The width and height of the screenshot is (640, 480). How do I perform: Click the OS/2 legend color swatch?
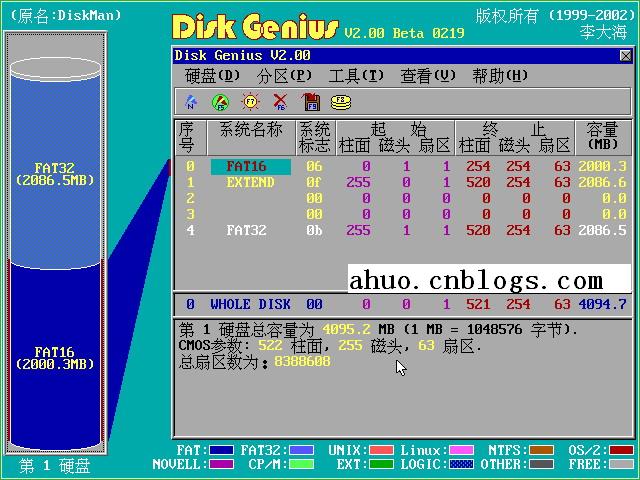621,451
